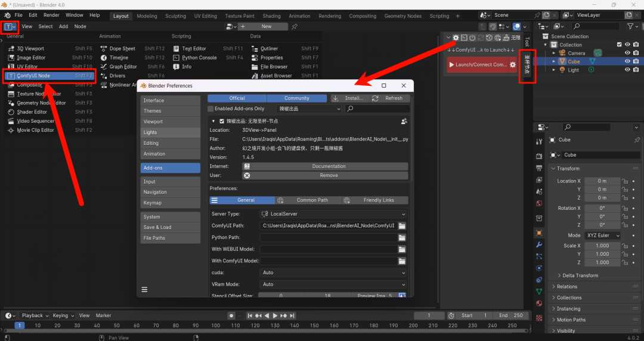Viewport: 644px width, 341px height.
Task: Open the Friendly Links tab
Action: pos(374,200)
